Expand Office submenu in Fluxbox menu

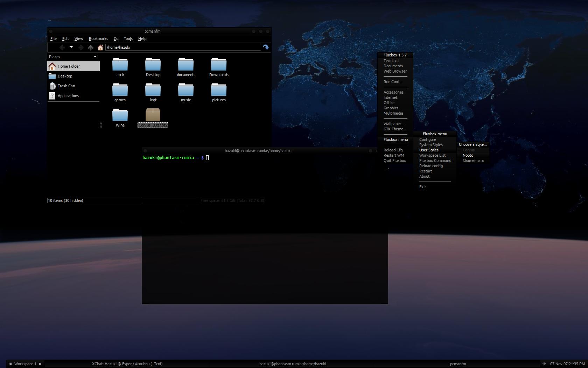395,103
